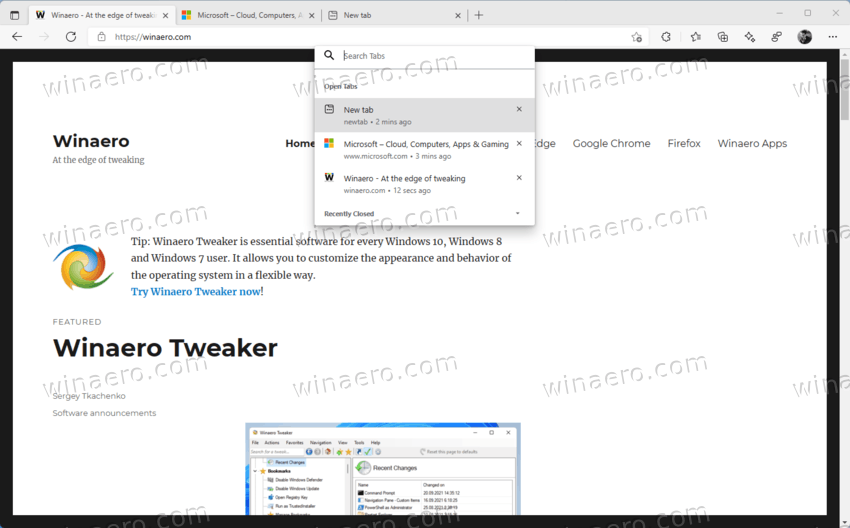This screenshot has width=850, height=528.
Task: Open Software announcements category link
Action: tap(104, 413)
